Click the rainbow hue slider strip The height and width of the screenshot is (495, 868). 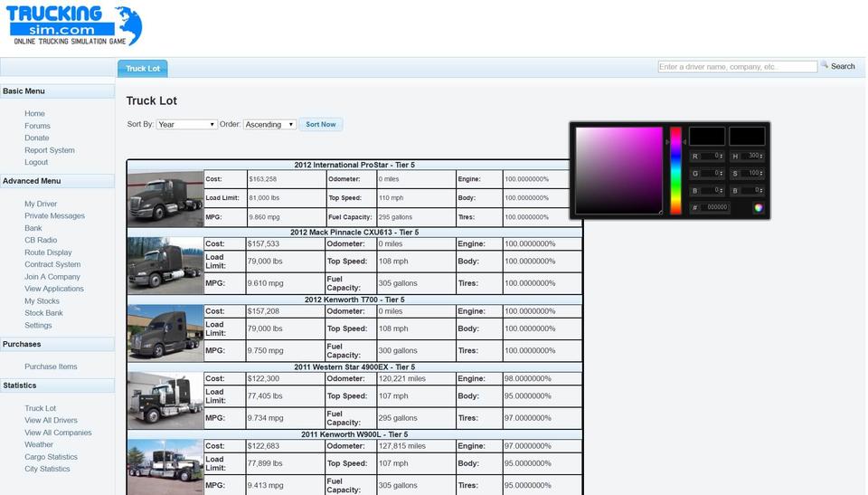675,171
